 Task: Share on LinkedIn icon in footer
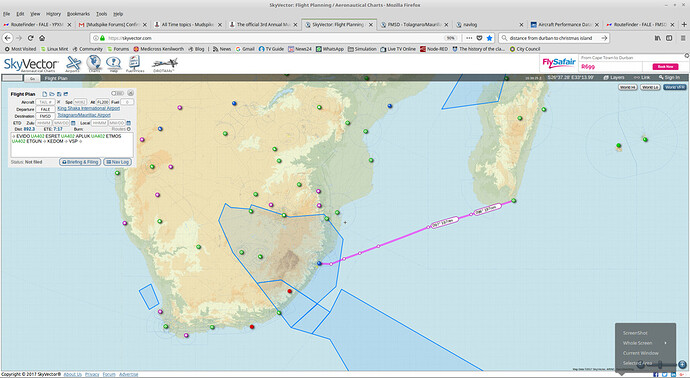[674, 374]
